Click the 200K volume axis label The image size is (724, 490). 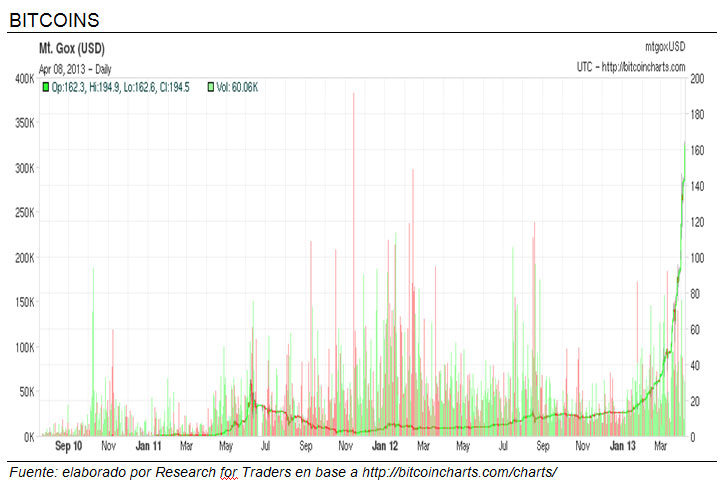[24, 258]
